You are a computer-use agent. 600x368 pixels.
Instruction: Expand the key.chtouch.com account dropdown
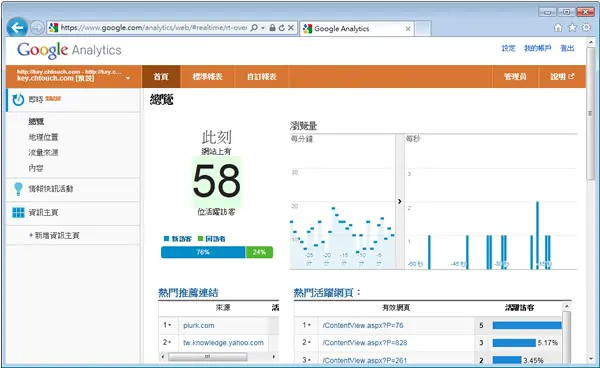128,78
